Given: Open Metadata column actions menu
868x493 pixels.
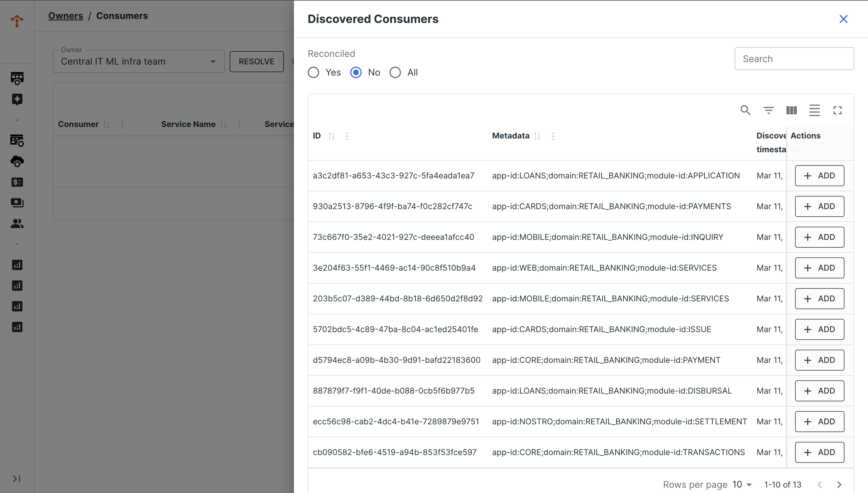Looking at the screenshot, I should 553,136.
